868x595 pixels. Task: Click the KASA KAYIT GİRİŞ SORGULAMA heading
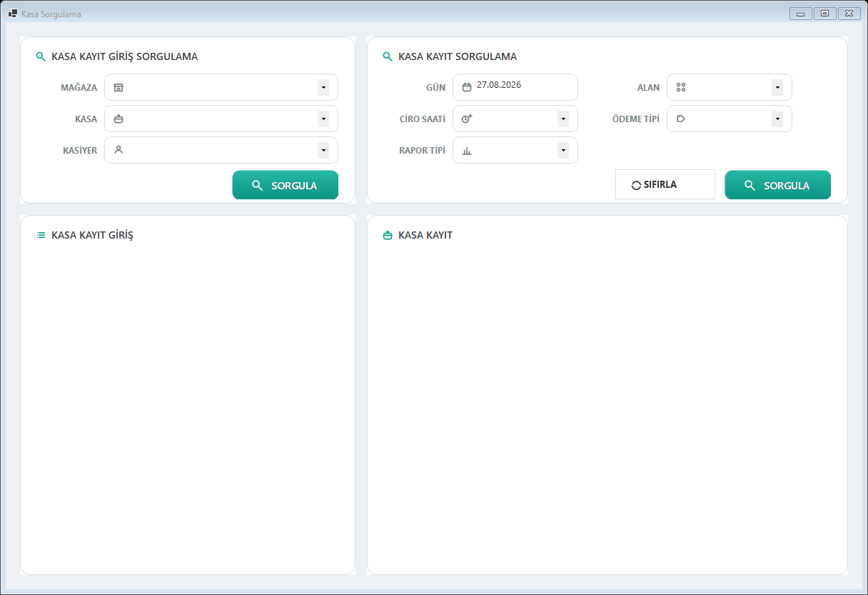[x=125, y=56]
